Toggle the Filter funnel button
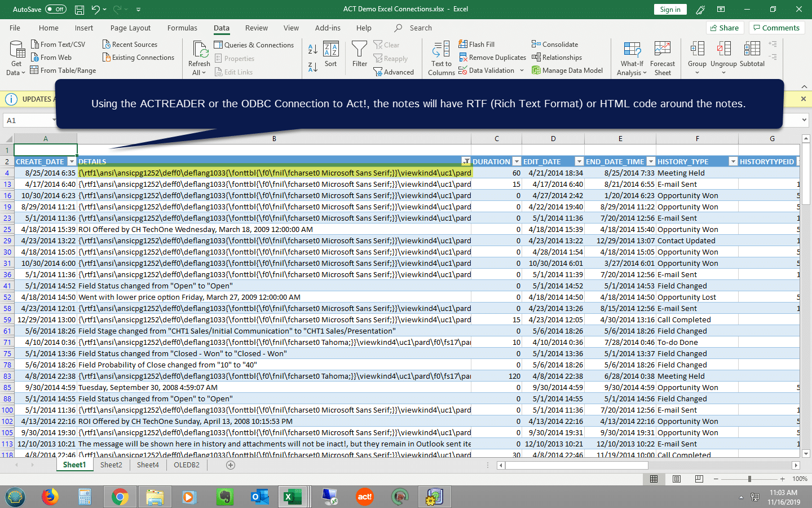Image resolution: width=812 pixels, height=508 pixels. [x=360, y=55]
